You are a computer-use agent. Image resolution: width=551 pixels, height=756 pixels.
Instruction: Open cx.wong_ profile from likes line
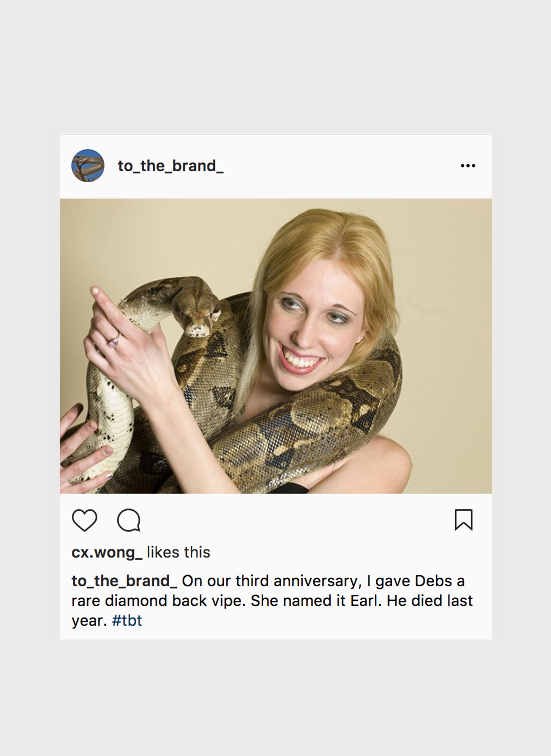107,552
